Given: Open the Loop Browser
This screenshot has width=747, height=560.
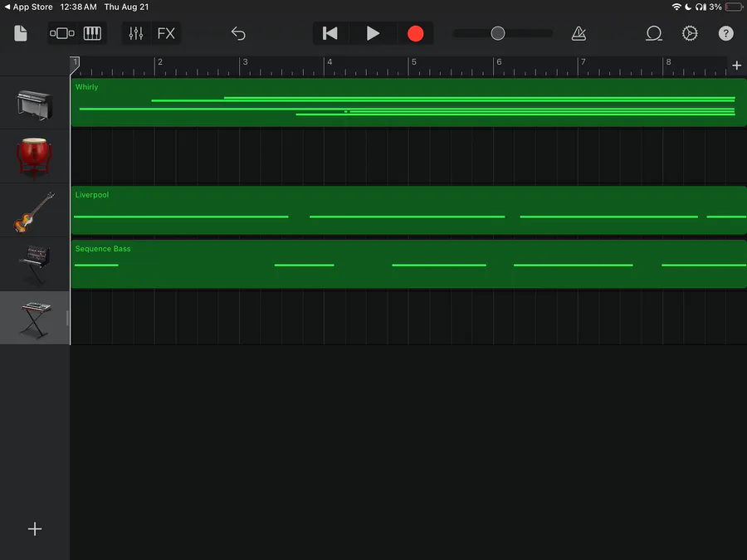Looking at the screenshot, I should [x=654, y=33].
